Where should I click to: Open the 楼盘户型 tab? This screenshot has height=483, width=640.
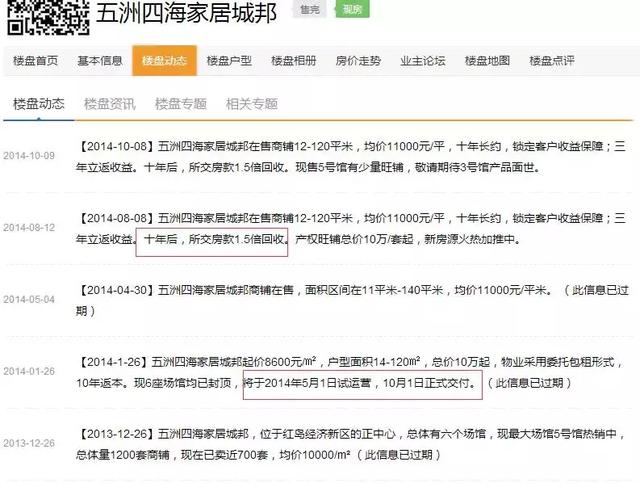pos(229,61)
